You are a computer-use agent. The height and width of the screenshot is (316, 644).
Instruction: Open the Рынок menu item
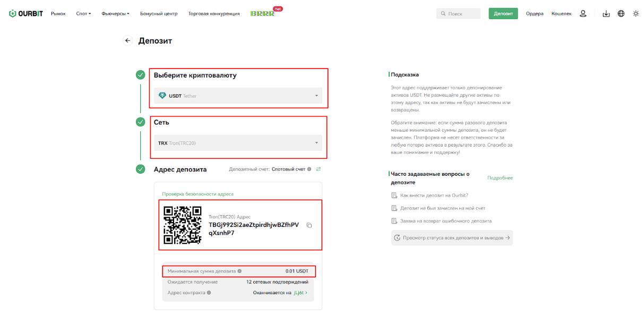tap(58, 14)
